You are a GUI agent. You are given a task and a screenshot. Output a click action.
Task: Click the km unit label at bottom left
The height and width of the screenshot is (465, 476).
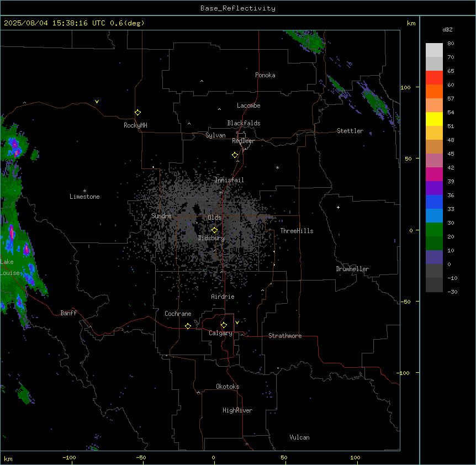8,458
